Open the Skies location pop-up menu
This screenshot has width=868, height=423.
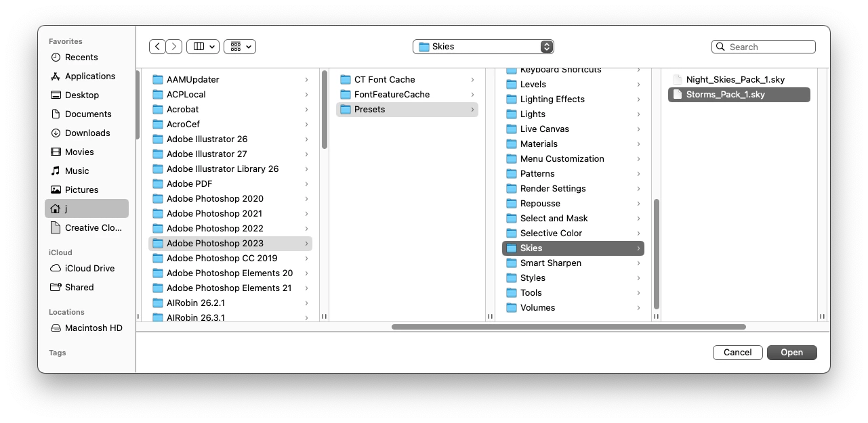click(483, 47)
